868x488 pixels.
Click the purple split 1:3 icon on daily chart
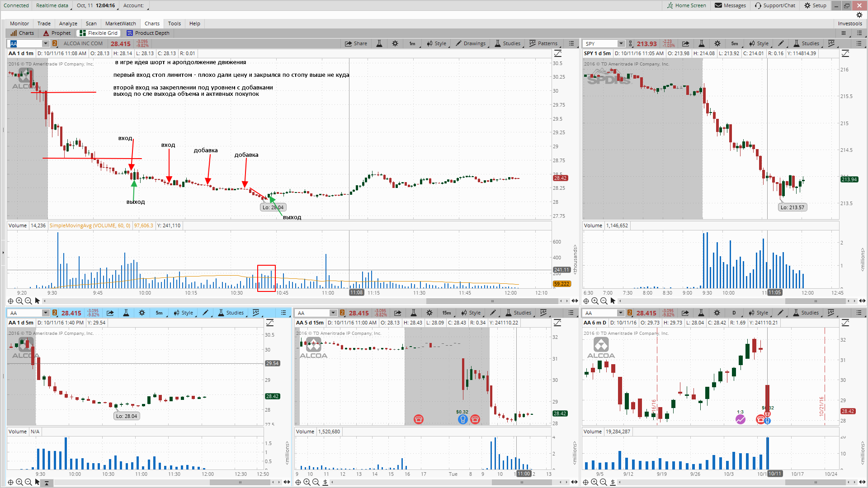point(740,419)
